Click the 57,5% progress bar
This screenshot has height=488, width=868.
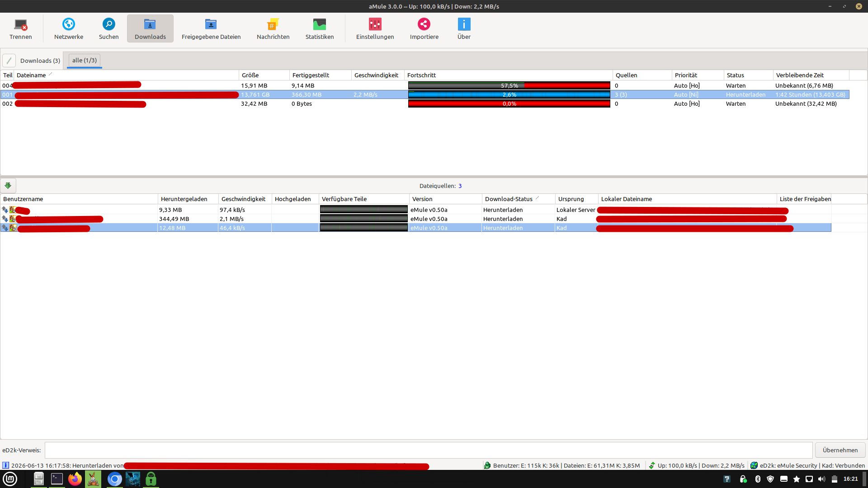click(x=509, y=85)
